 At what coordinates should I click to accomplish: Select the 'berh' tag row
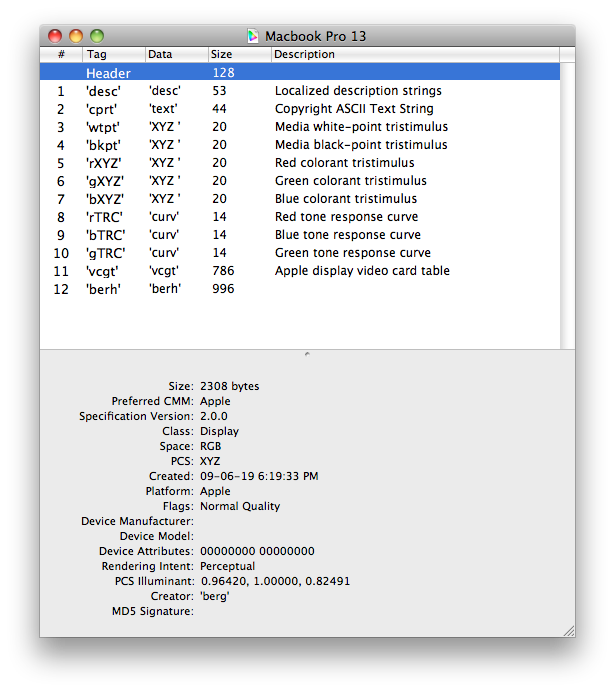pyautogui.click(x=300, y=289)
